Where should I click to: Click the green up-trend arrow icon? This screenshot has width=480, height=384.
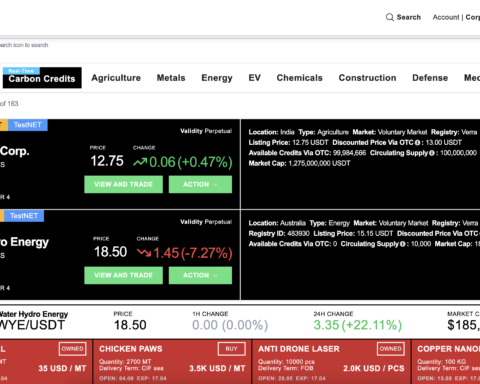[140, 162]
